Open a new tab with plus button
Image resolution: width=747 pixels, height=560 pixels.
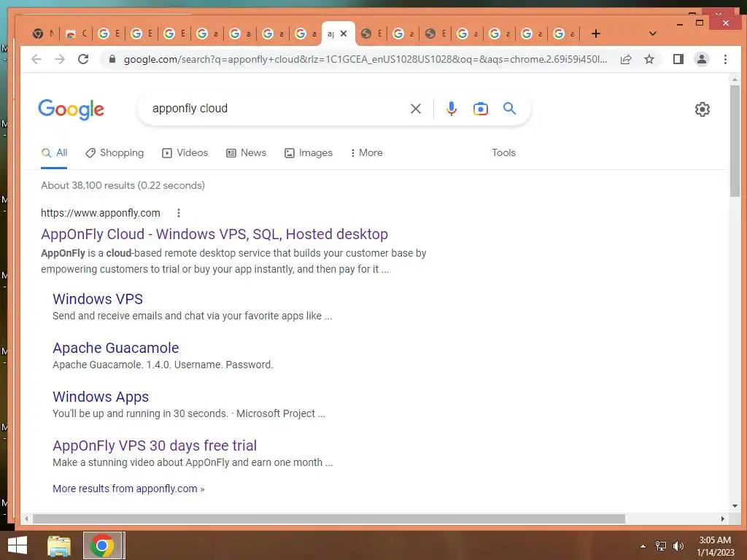595,34
